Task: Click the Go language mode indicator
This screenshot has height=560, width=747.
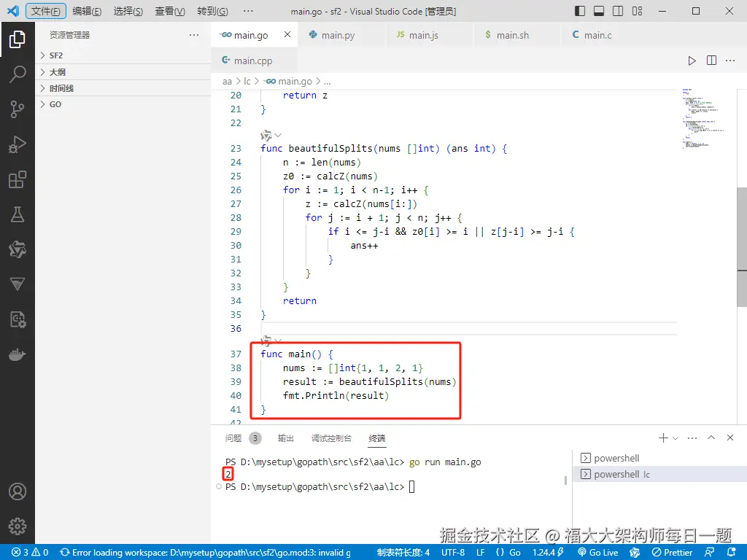Action: point(514,553)
